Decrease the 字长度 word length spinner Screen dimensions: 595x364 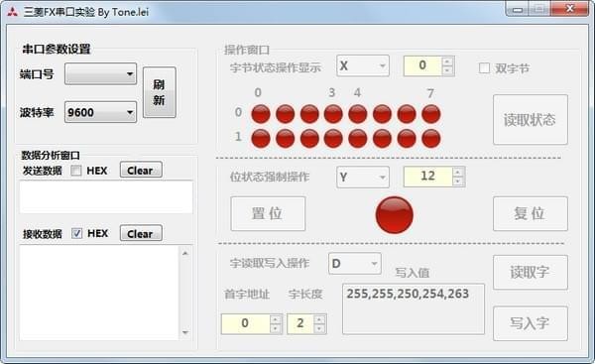[x=319, y=328]
